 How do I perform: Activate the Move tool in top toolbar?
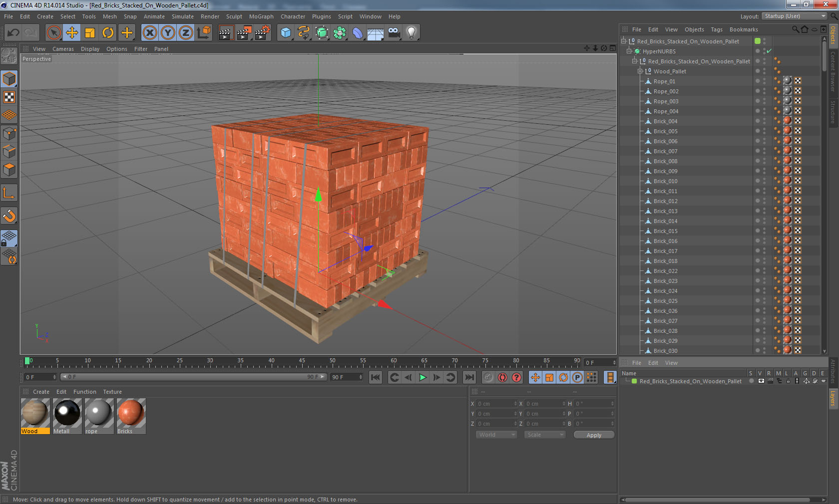72,33
